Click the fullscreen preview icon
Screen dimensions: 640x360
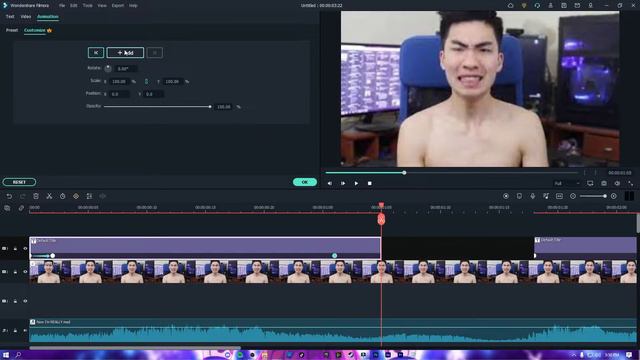(x=631, y=184)
